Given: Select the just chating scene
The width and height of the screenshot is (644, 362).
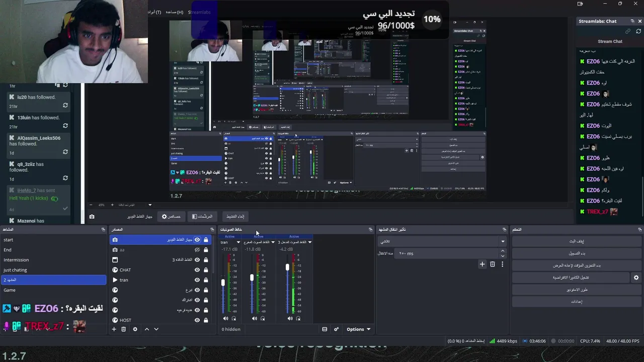Looking at the screenshot, I should pyautogui.click(x=53, y=270).
